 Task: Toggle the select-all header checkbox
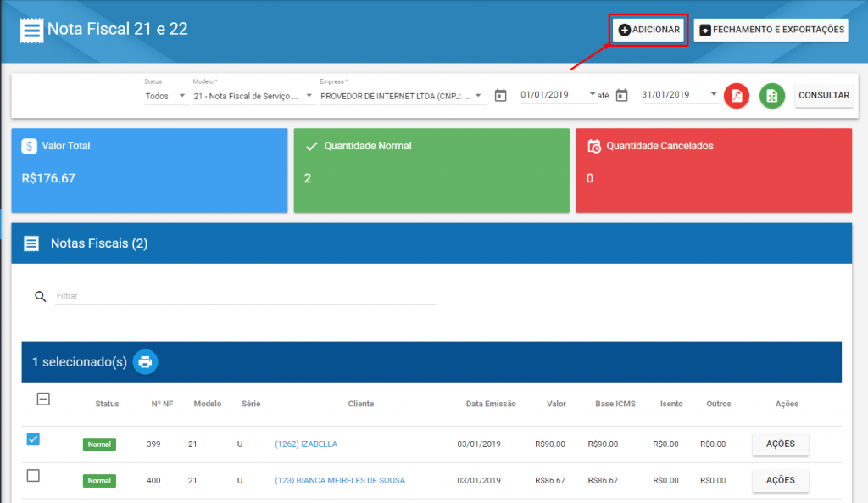43,399
